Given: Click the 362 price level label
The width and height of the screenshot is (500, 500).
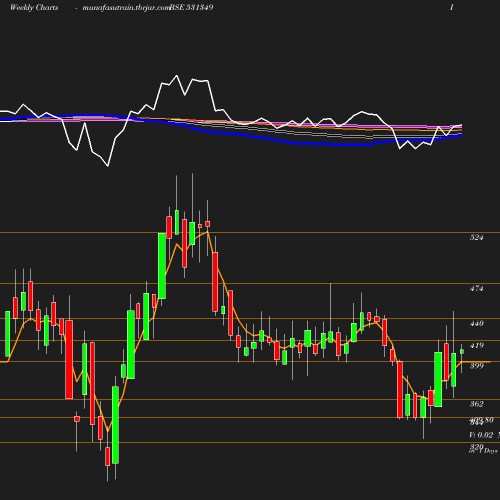Looking at the screenshot, I should (476, 404).
